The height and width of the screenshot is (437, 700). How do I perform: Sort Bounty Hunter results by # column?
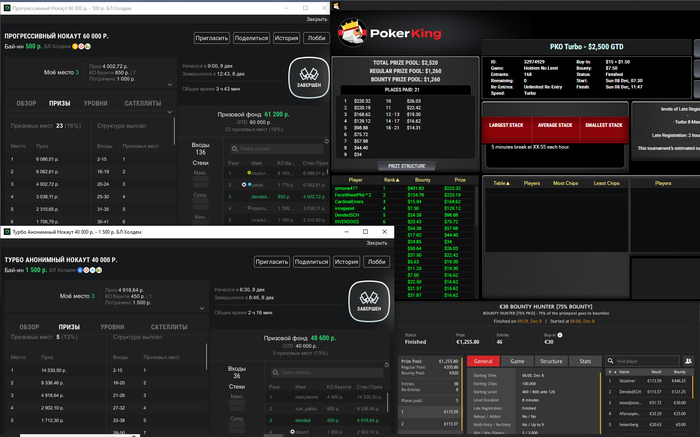tap(612, 371)
